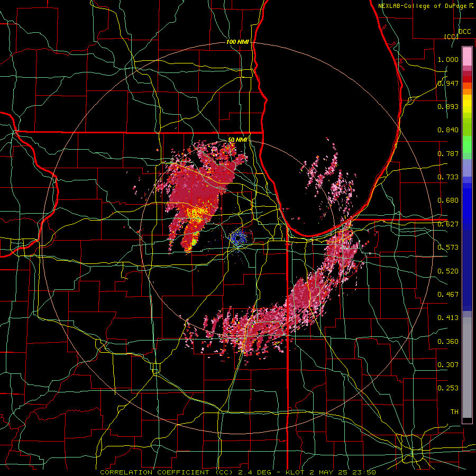Click the 0.253 scale value
The height and width of the screenshot is (476, 476).
448,388
